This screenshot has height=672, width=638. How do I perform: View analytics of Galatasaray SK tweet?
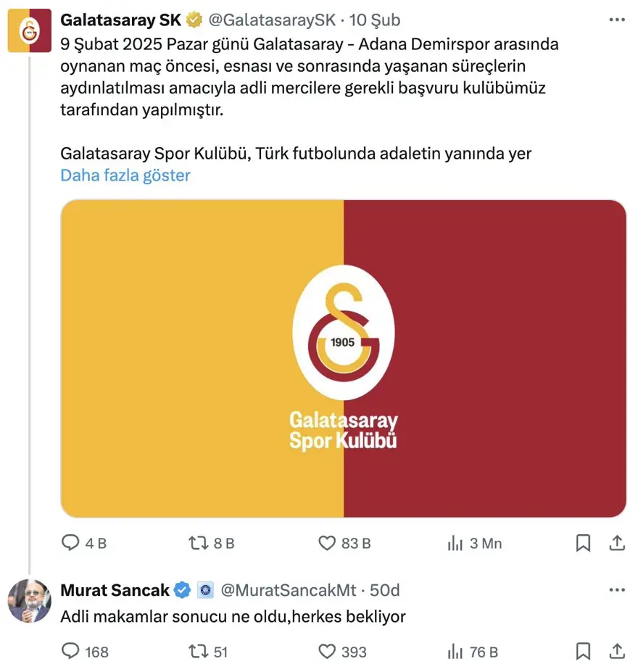[455, 543]
